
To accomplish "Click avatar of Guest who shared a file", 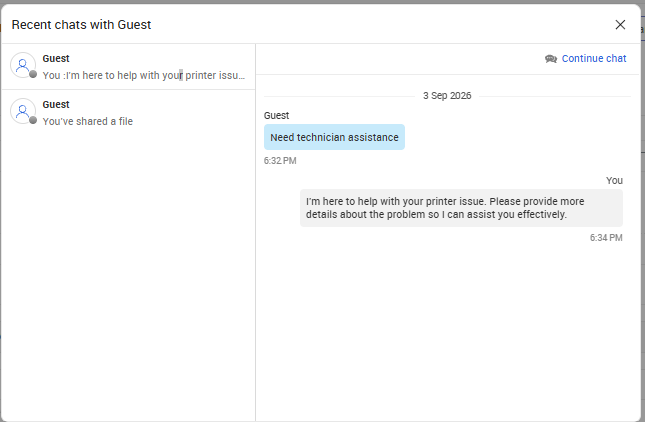I will [23, 111].
